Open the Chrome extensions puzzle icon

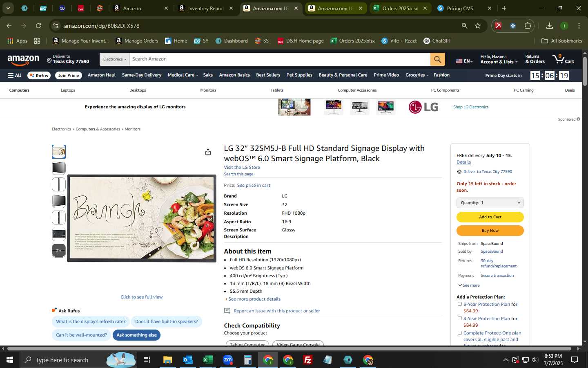pyautogui.click(x=528, y=26)
